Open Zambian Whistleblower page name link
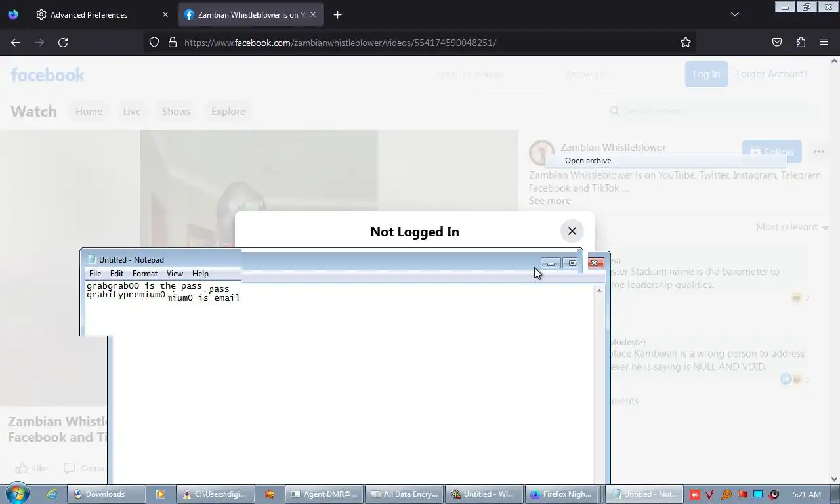Image resolution: width=840 pixels, height=504 pixels. [x=613, y=148]
